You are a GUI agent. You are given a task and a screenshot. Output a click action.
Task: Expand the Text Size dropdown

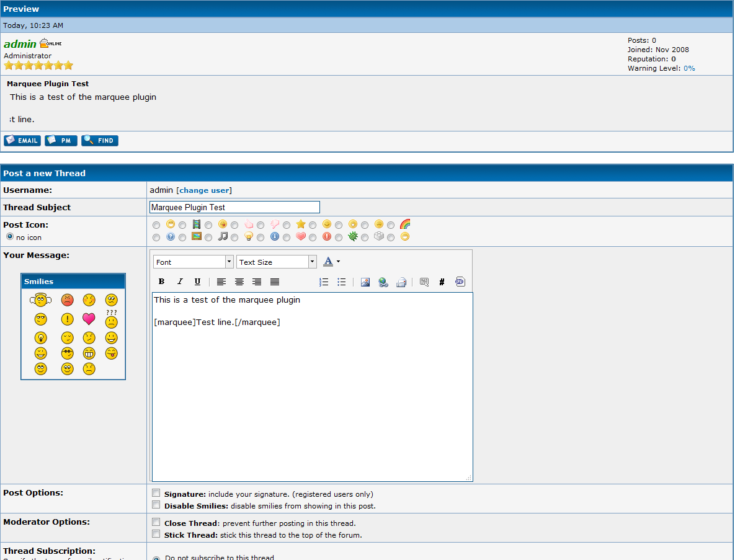pyautogui.click(x=277, y=262)
